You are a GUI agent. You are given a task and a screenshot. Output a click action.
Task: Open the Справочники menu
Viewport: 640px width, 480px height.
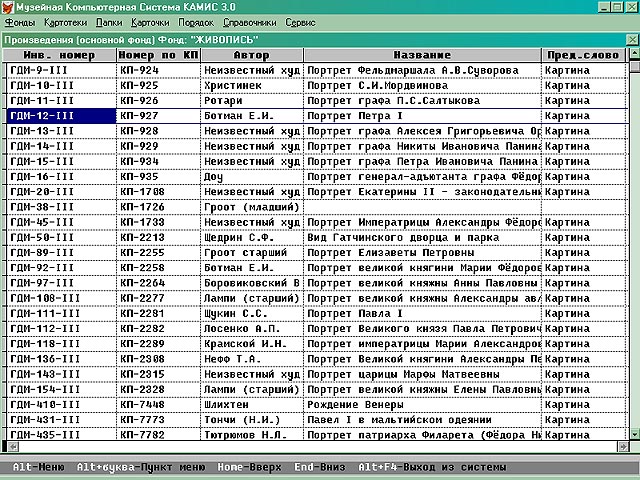[250, 23]
